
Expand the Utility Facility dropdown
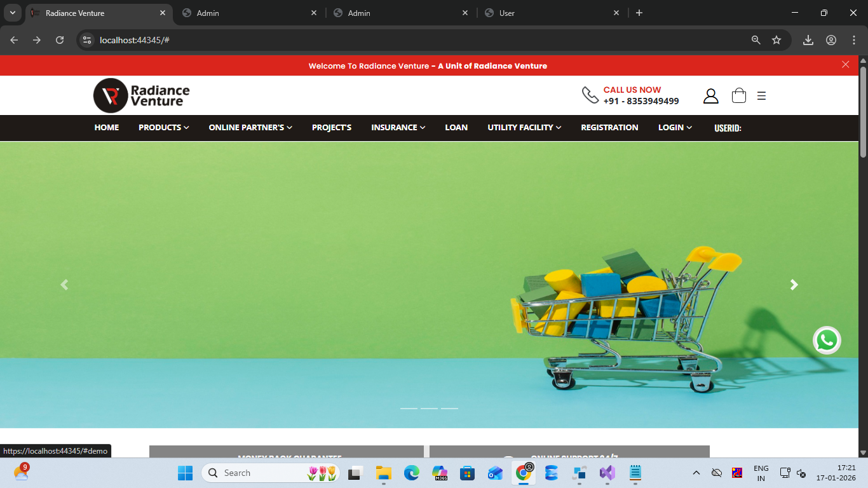tap(524, 128)
